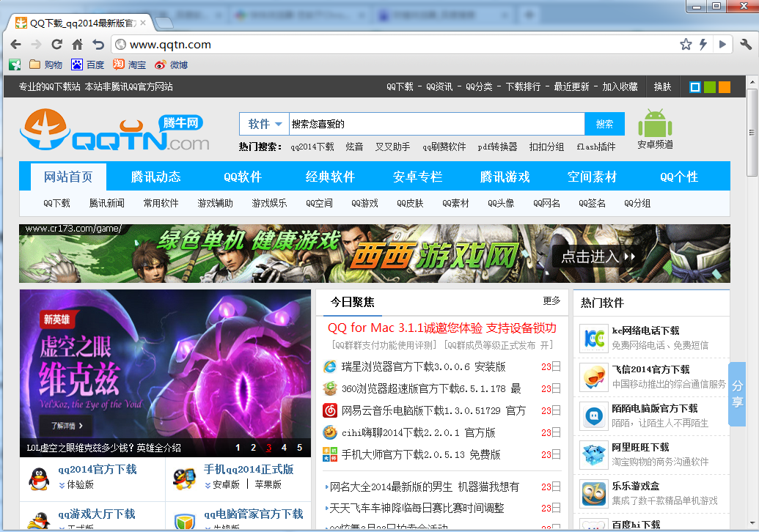Viewport: 759px width, 532px height.
Task: Open the 淘宝 bookmark
Action: (129, 64)
